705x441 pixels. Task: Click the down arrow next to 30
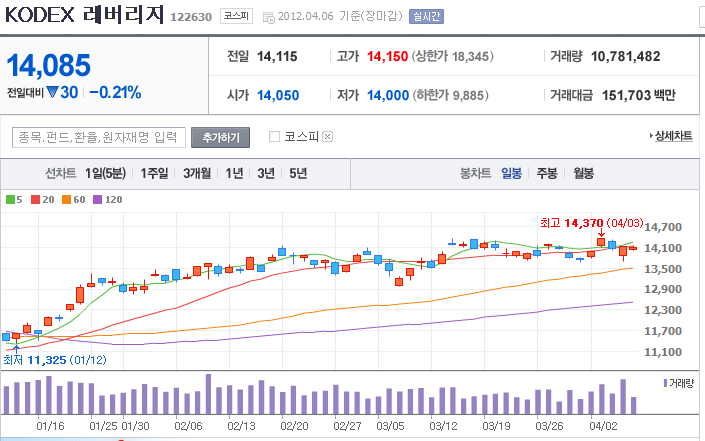[52, 92]
